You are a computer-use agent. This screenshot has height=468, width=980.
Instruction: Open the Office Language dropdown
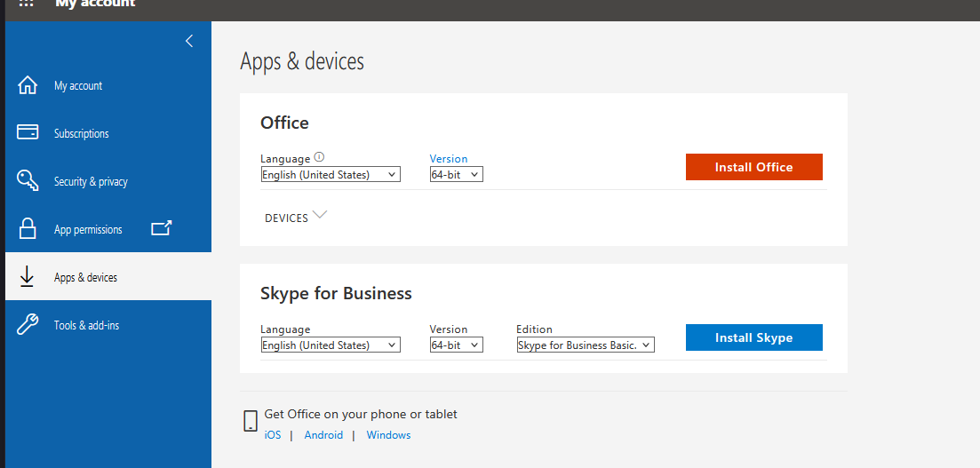331,174
